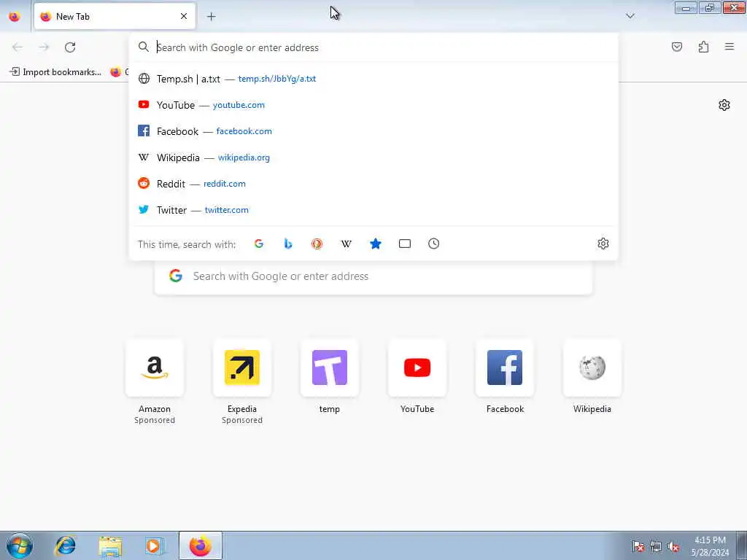
Task: Open the Windows Start menu
Action: (x=20, y=545)
